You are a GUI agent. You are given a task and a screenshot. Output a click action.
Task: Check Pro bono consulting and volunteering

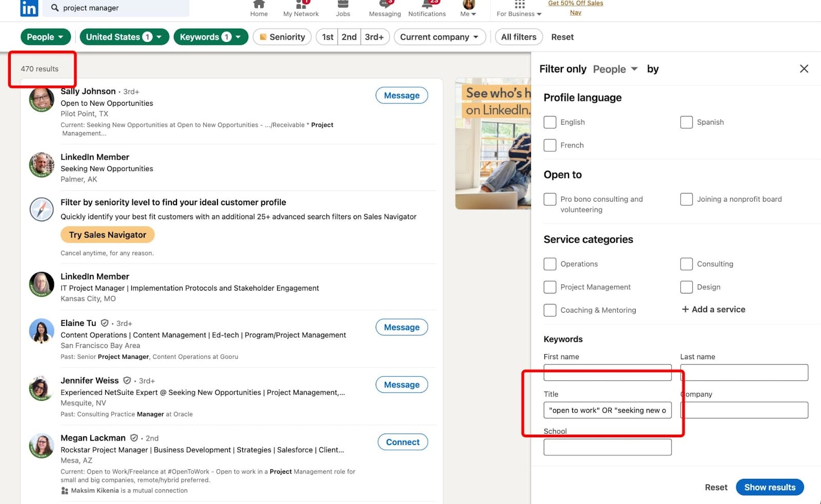coord(550,199)
